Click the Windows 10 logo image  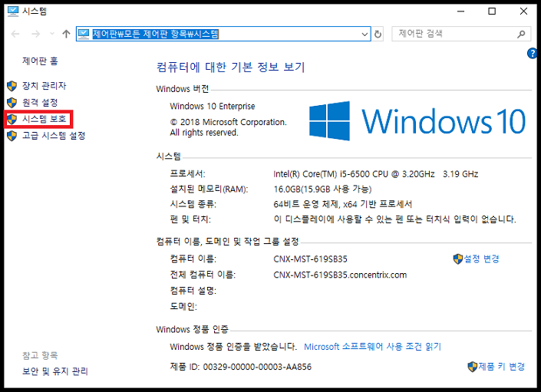417,120
